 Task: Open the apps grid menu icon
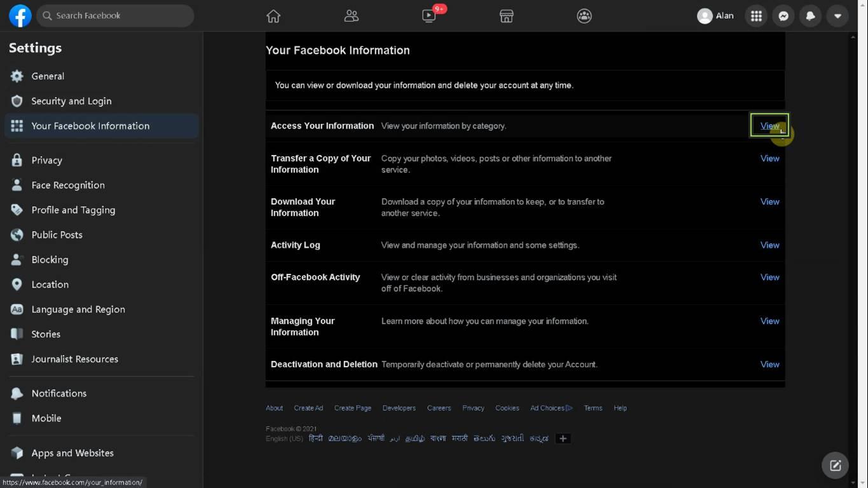756,16
